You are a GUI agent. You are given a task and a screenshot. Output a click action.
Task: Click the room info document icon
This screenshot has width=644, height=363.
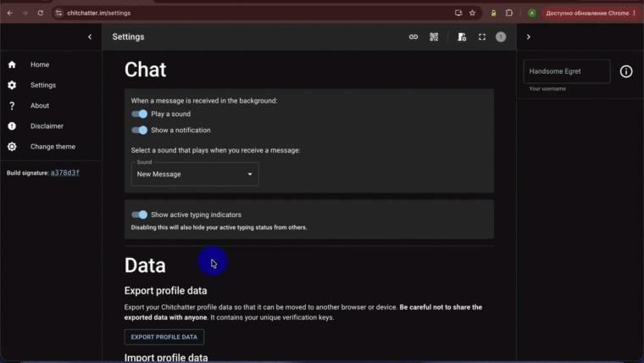coord(462,37)
